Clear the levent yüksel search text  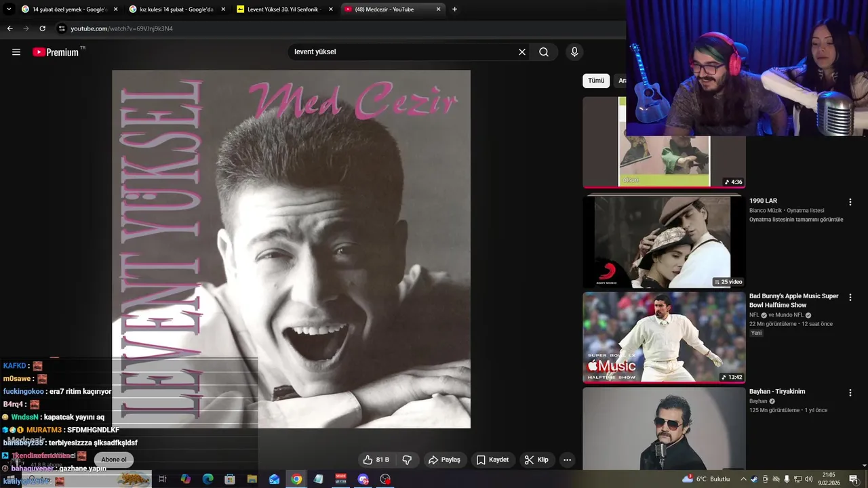(522, 52)
